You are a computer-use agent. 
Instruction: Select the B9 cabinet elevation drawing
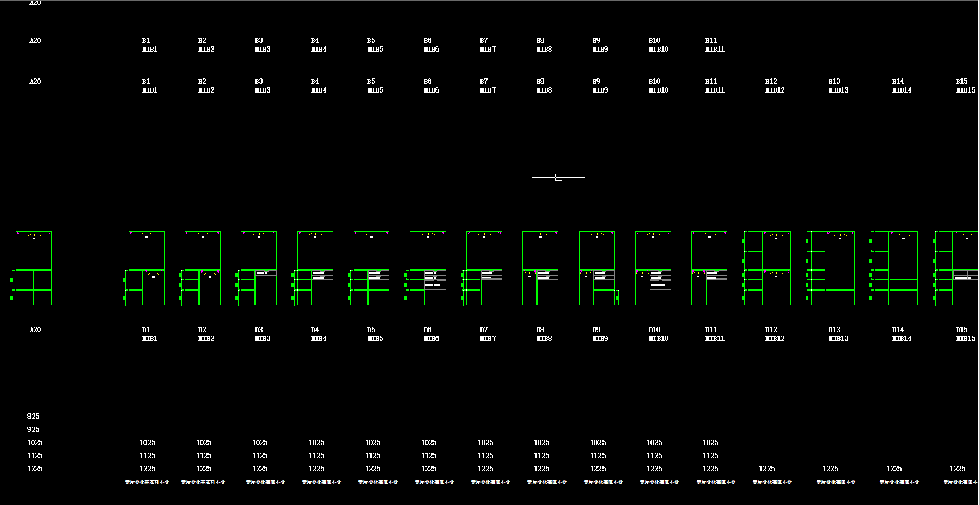(597, 268)
